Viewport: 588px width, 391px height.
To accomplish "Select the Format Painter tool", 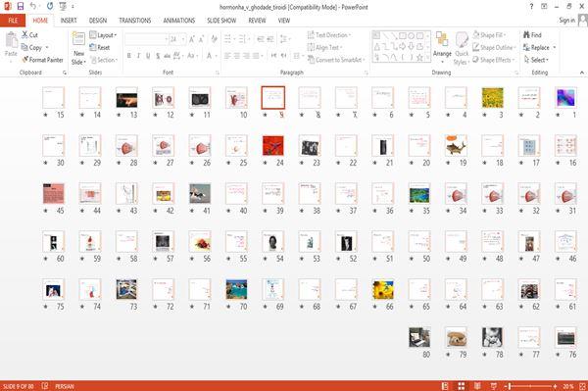I will [x=42, y=60].
